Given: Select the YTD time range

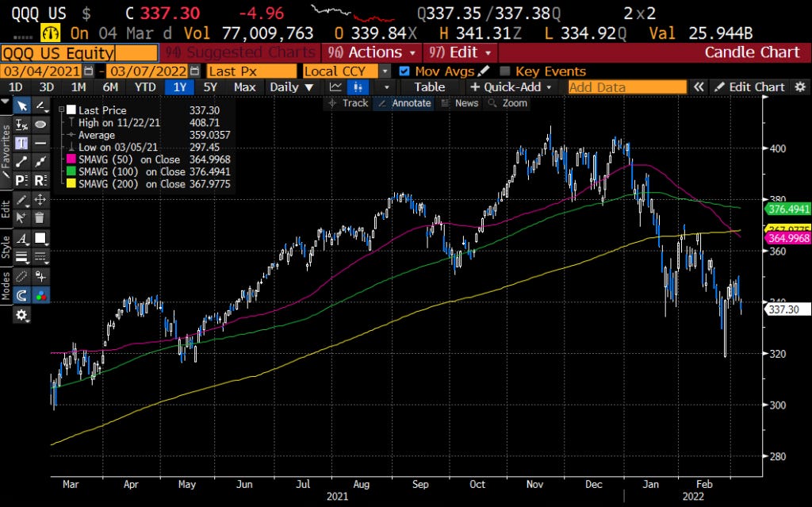Looking at the screenshot, I should [145, 87].
